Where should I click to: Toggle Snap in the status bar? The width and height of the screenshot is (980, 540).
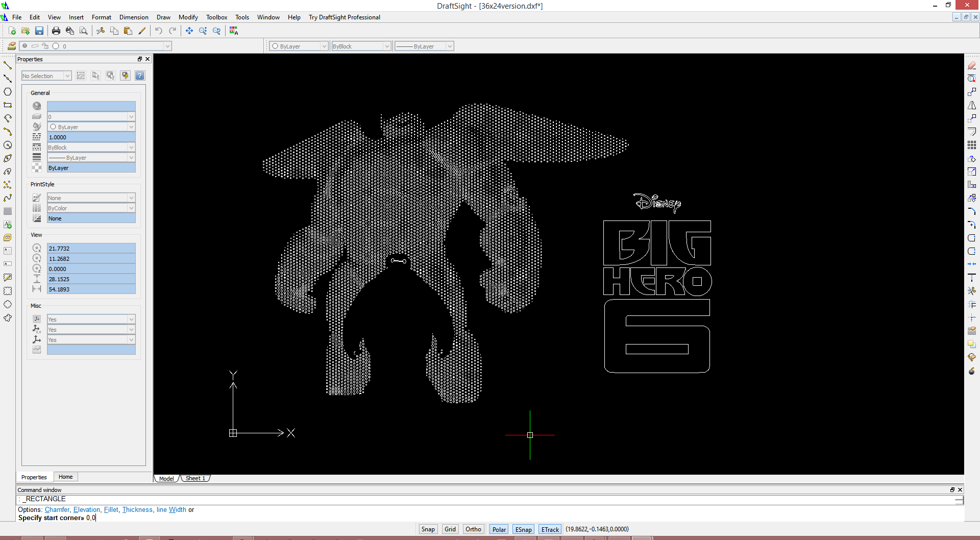(428, 529)
